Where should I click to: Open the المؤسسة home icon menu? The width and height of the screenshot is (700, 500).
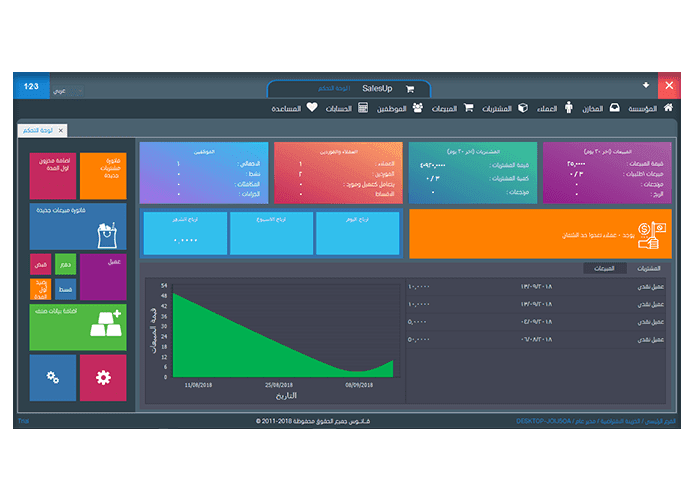tap(668, 108)
